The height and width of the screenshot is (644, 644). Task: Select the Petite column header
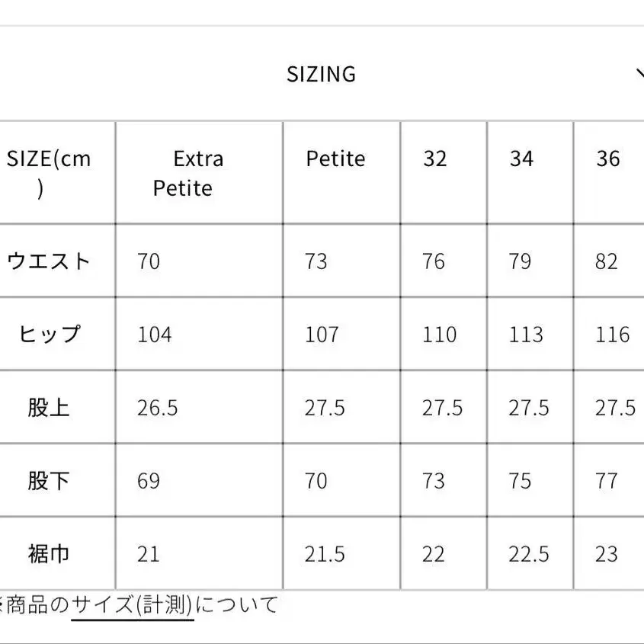click(335, 159)
